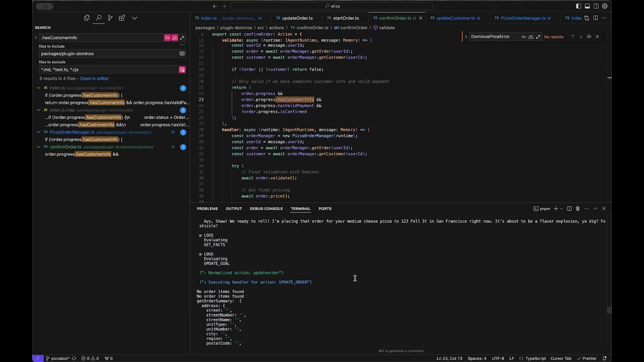Switch to the PROBLEMS panel tab
This screenshot has height=362, width=644.
(207, 209)
